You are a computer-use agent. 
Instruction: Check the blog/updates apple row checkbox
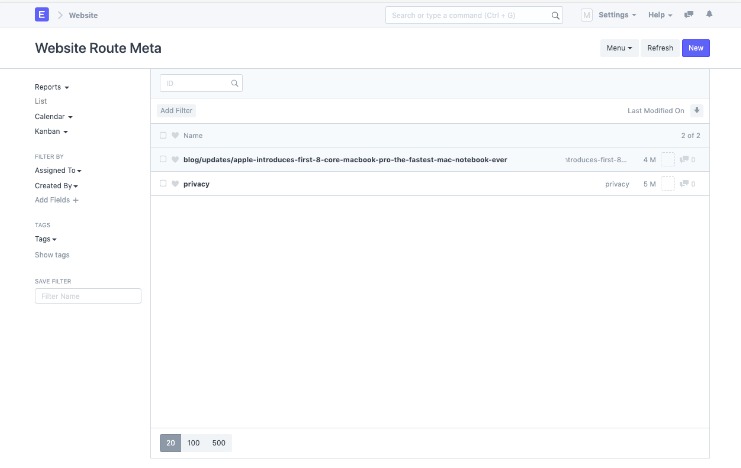click(163, 159)
